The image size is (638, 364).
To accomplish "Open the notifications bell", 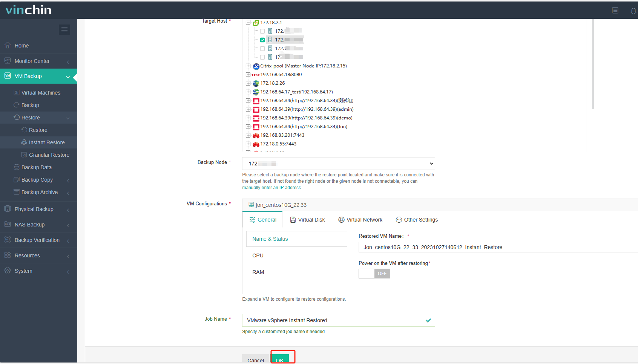I will 633,11.
